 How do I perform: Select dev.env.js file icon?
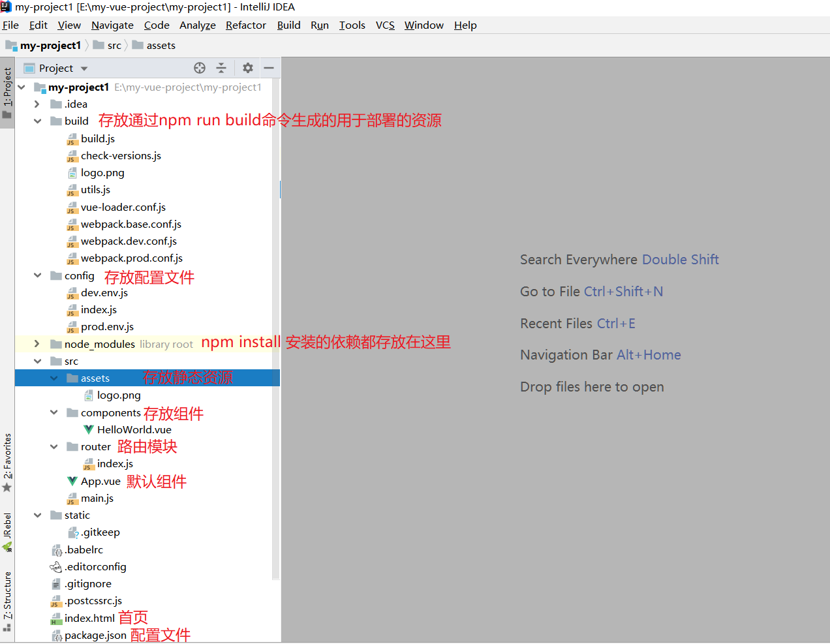[72, 293]
